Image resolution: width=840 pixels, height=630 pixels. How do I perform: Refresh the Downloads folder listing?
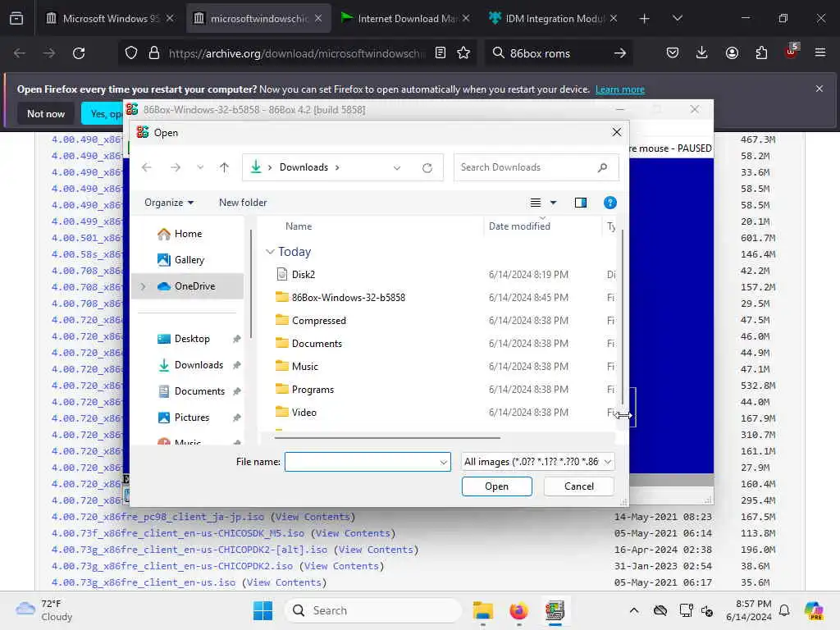pyautogui.click(x=427, y=167)
